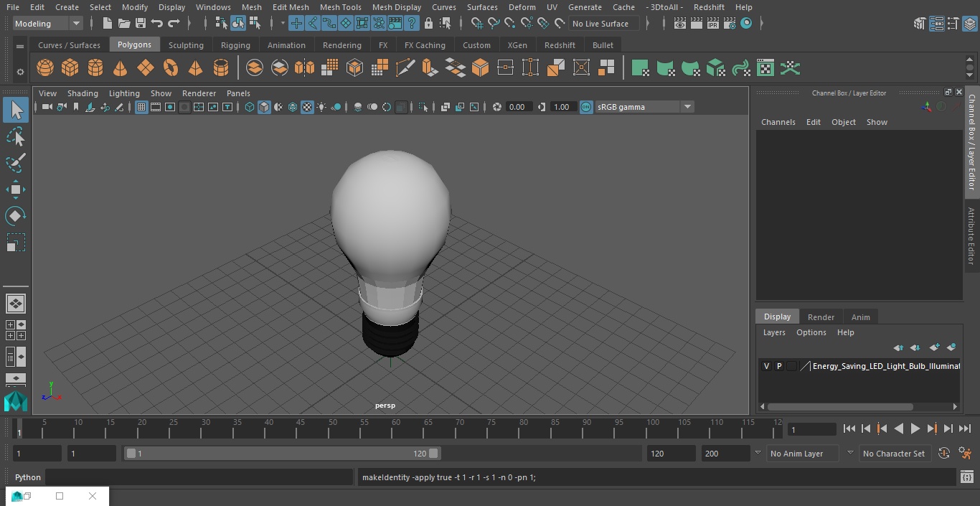980x506 pixels.
Task: Create a polygon cone from shelf
Action: tap(121, 68)
